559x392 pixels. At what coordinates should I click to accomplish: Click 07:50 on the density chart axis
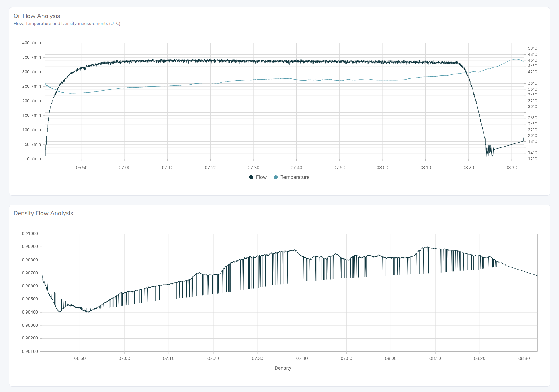click(x=346, y=358)
